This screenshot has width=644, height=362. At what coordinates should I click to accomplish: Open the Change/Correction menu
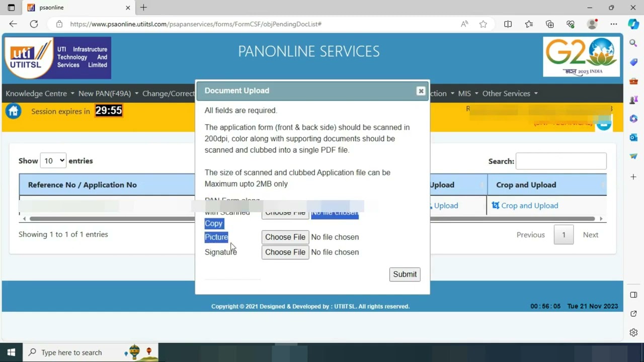click(169, 94)
